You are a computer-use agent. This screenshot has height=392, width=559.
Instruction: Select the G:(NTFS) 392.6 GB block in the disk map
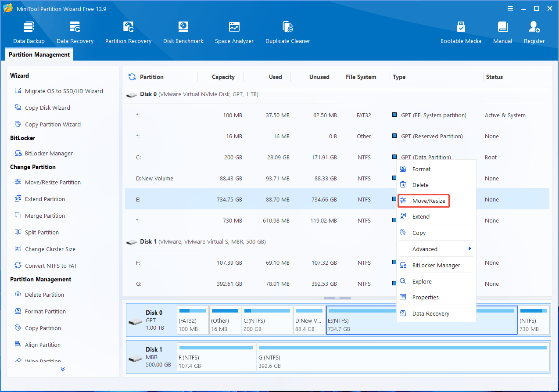[403, 357]
